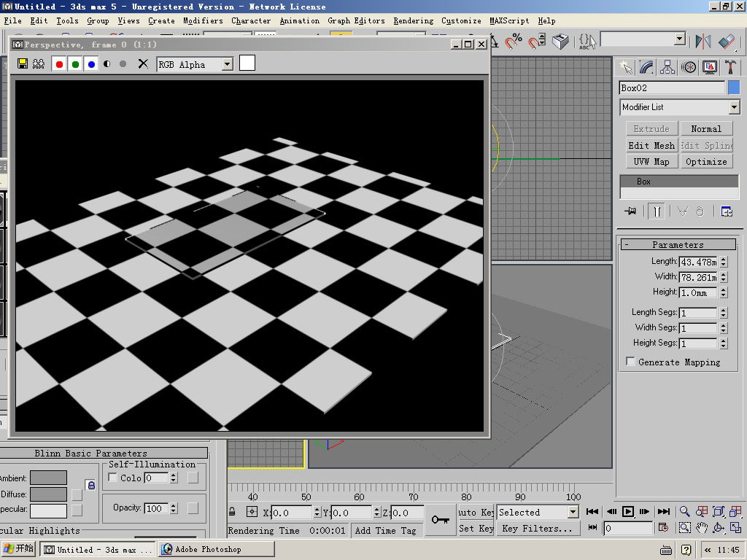The height and width of the screenshot is (560, 747).
Task: Open Configure Modifier Sets icon
Action: tap(727, 211)
